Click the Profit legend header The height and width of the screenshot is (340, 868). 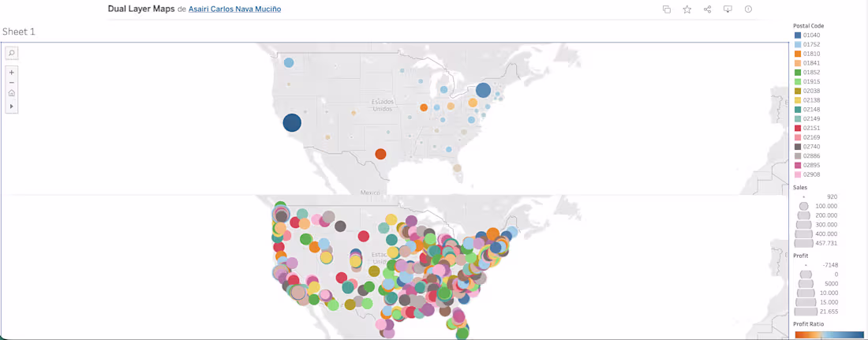800,256
